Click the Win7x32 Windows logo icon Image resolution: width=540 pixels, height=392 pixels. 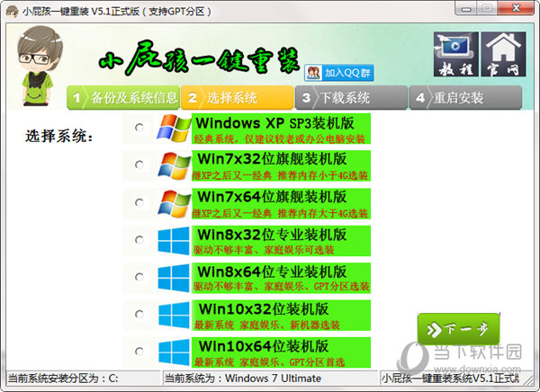174,165
